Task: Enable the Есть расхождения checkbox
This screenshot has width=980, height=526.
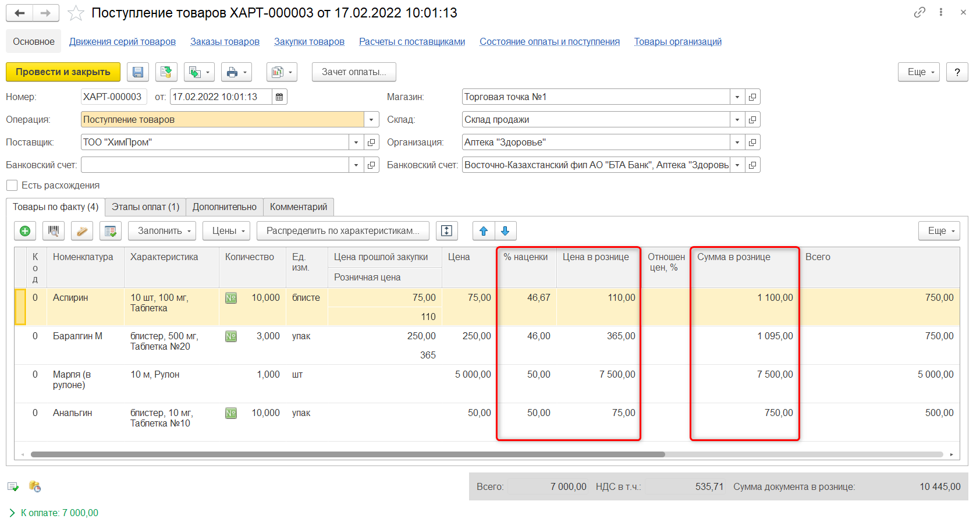Action: [x=12, y=186]
